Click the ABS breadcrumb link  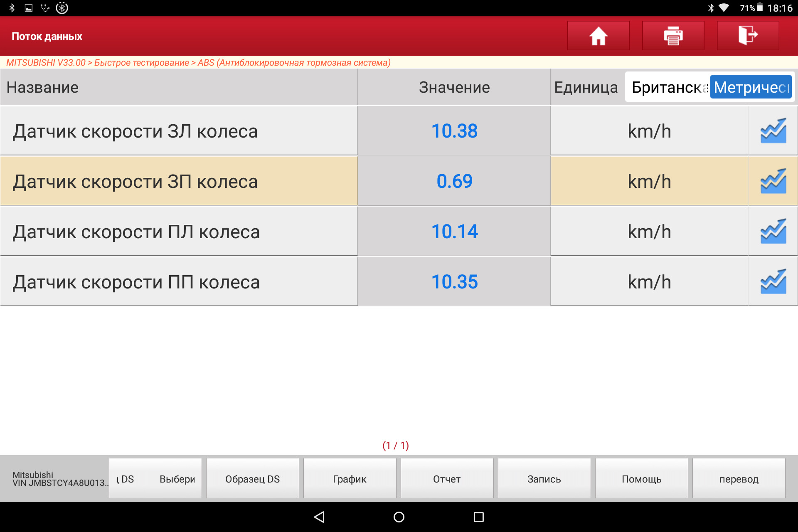tap(293, 63)
